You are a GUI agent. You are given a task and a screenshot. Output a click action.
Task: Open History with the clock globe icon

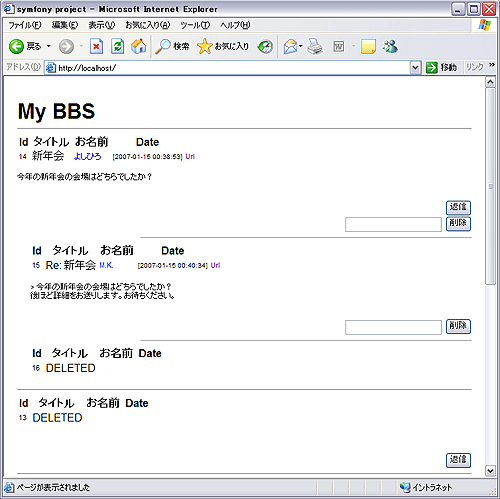(265, 46)
